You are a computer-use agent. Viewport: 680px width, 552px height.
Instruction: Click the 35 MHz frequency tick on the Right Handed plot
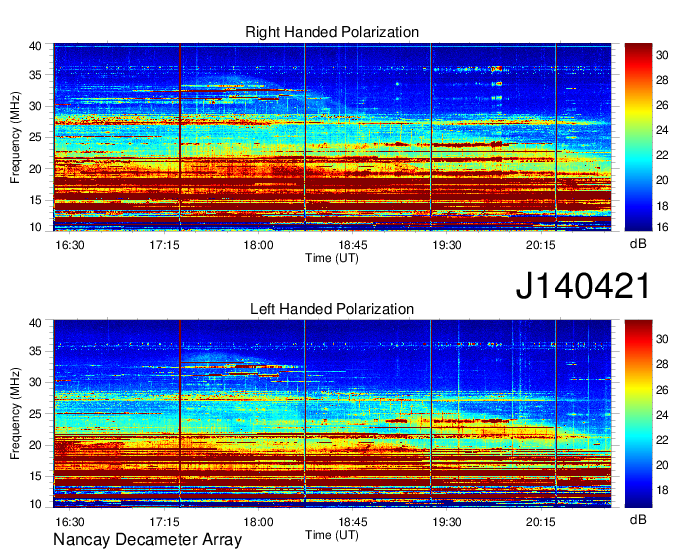pyautogui.click(x=35, y=75)
